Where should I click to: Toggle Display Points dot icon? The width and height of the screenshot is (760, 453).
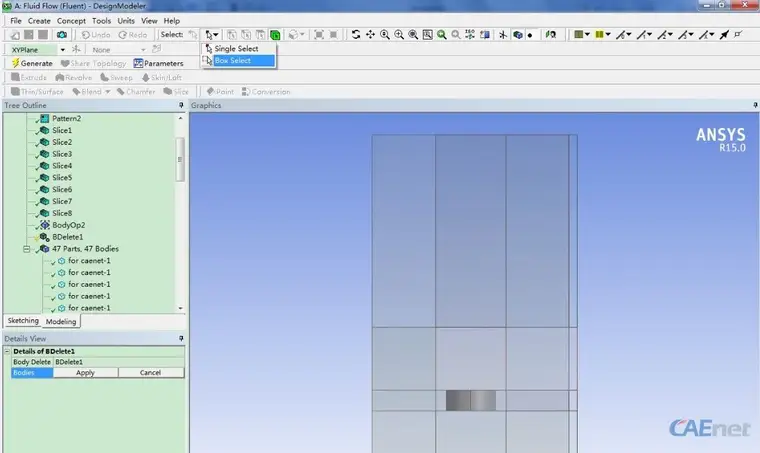530,35
